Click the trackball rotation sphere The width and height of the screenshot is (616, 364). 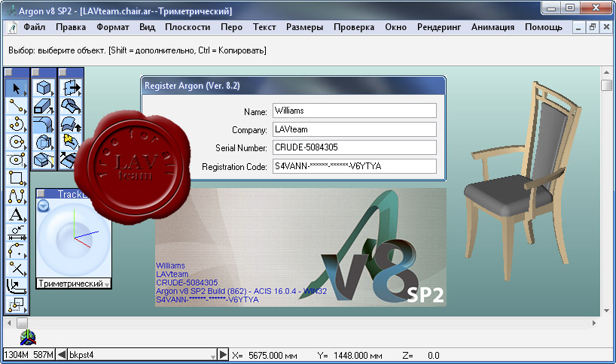74,239
